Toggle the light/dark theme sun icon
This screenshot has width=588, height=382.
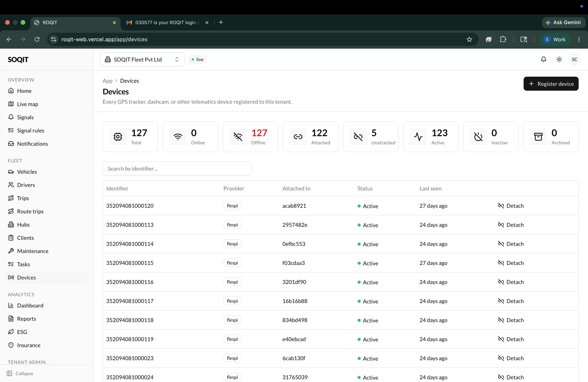tap(559, 59)
